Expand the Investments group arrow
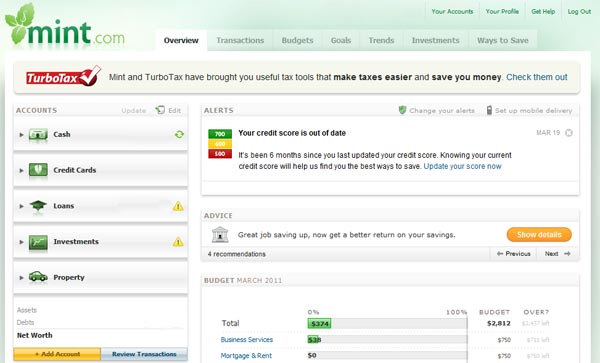 click(x=21, y=242)
